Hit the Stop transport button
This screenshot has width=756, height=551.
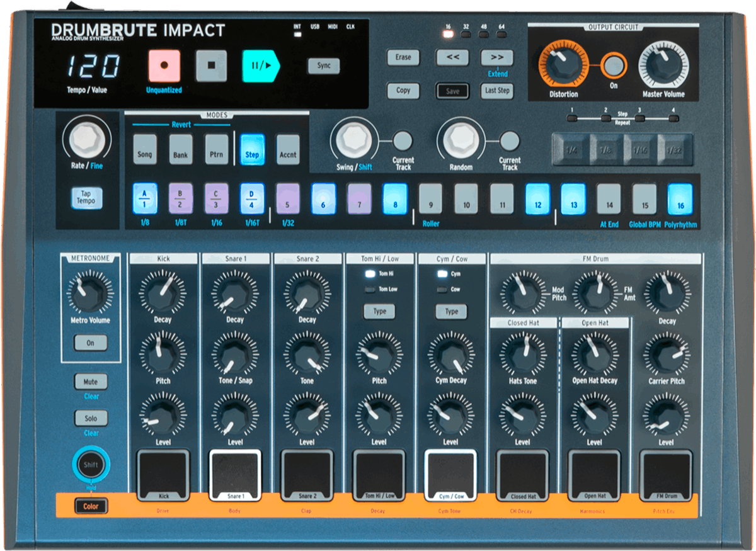click(211, 65)
